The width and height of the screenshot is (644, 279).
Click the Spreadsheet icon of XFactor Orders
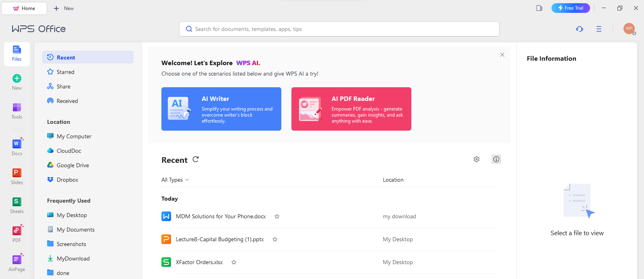point(166,262)
